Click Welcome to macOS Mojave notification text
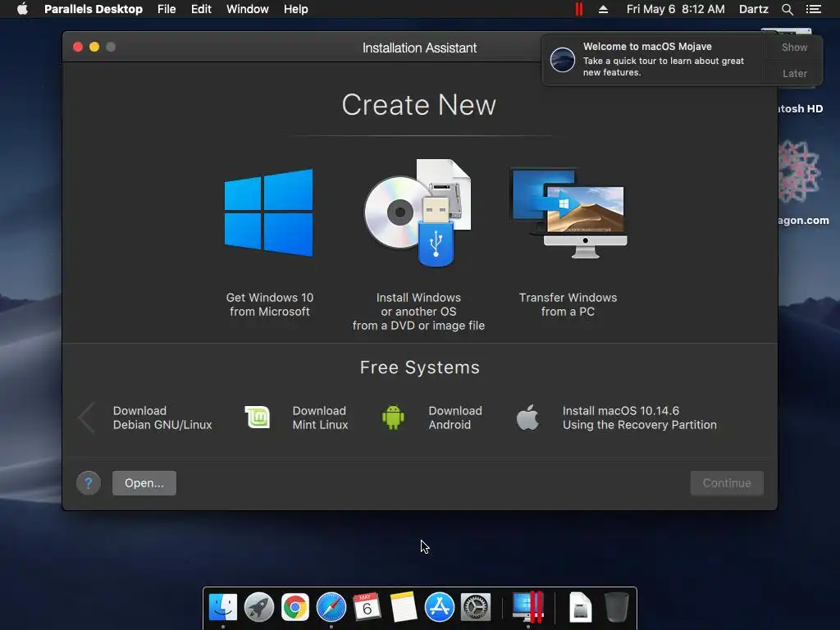 point(647,47)
